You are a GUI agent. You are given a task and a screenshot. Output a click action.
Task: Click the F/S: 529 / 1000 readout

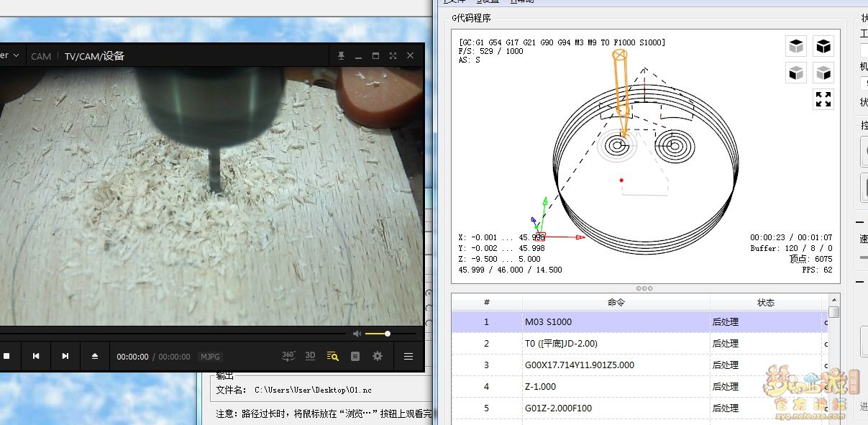tap(491, 51)
